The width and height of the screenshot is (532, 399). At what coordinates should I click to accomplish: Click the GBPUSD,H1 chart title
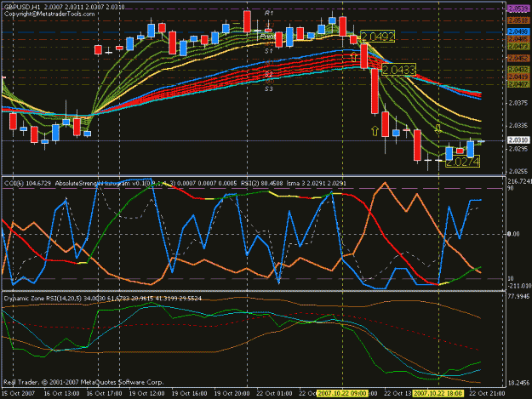click(22, 7)
